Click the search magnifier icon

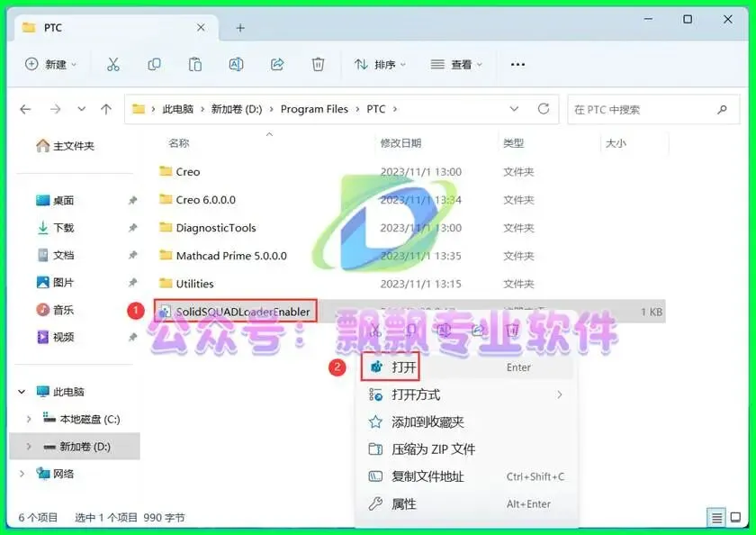click(x=722, y=110)
